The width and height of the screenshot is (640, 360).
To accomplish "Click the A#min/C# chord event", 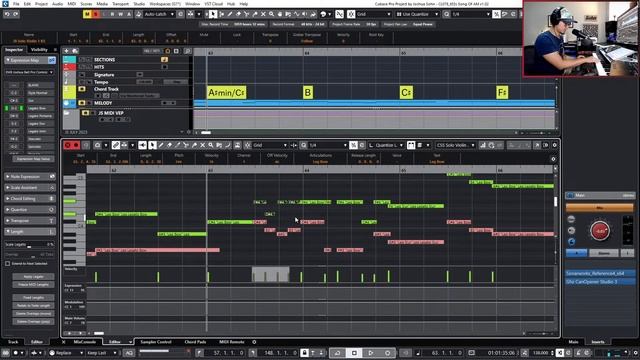I will (x=227, y=93).
